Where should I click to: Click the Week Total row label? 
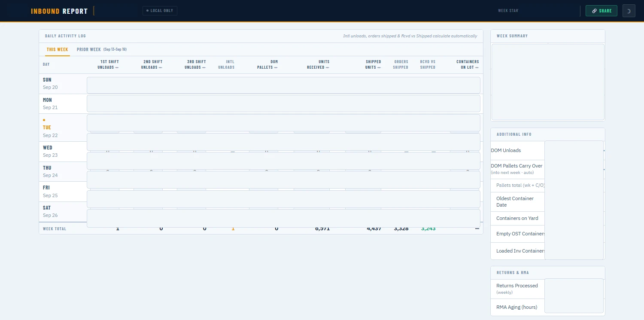(x=55, y=229)
